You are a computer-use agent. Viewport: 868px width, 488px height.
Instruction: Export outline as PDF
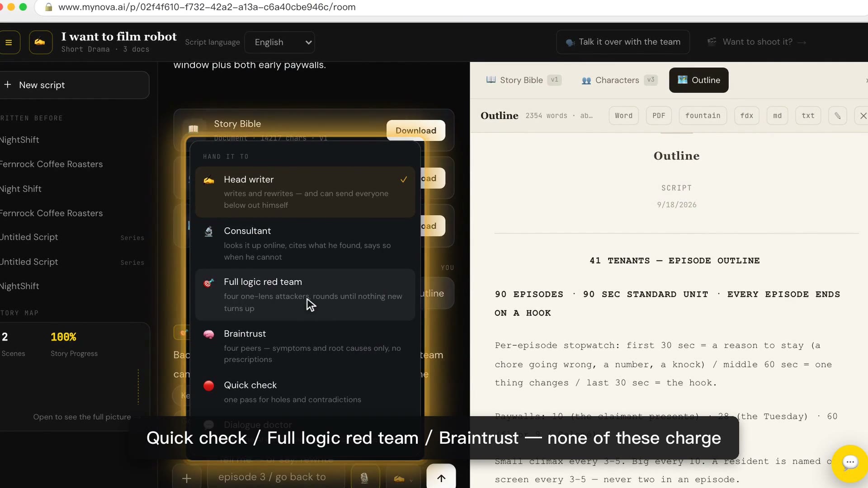[659, 116]
